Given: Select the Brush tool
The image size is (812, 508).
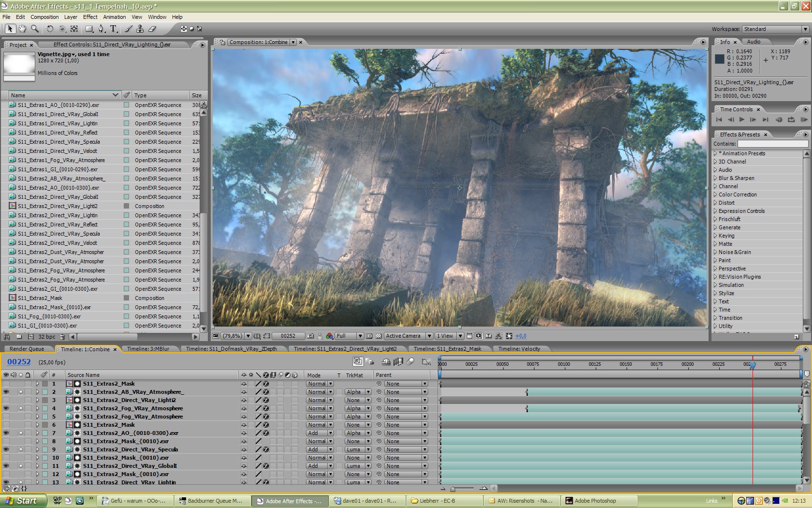Looking at the screenshot, I should [129, 29].
